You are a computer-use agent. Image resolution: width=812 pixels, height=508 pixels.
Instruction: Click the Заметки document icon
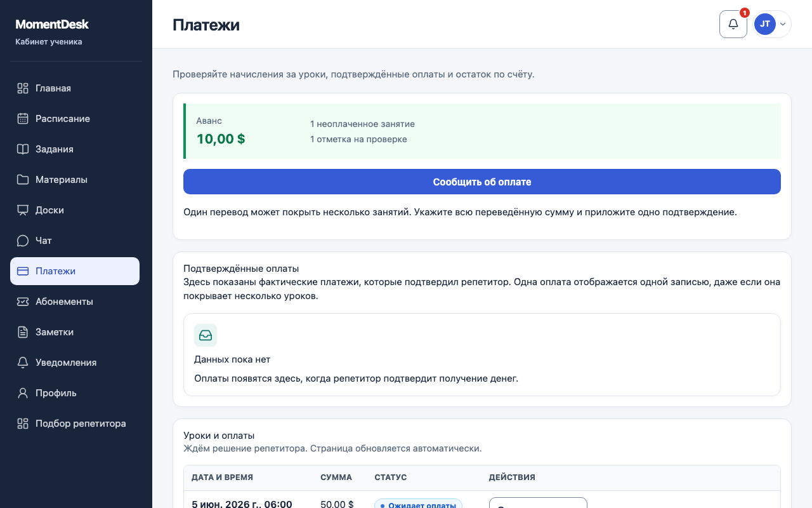coord(23,332)
